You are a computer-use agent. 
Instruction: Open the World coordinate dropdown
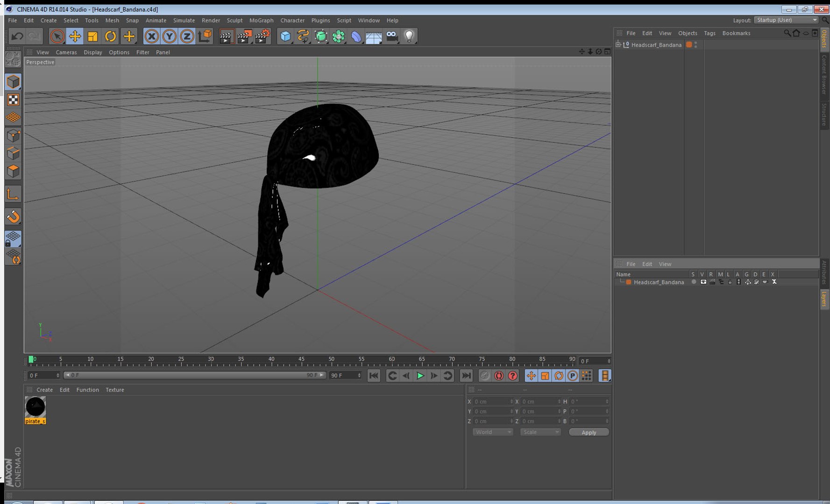click(493, 432)
